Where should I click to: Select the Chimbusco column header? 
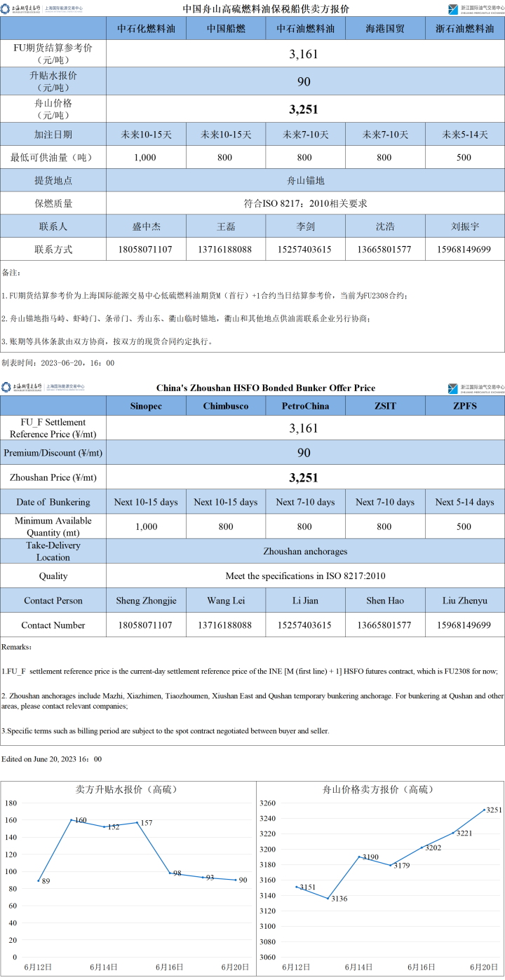[x=226, y=406]
